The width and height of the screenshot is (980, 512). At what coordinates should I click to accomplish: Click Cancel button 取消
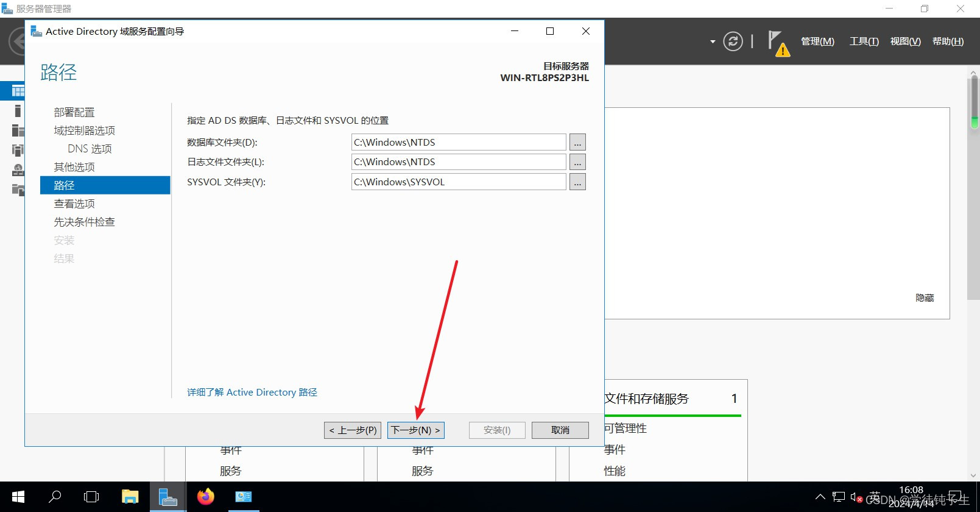(560, 430)
